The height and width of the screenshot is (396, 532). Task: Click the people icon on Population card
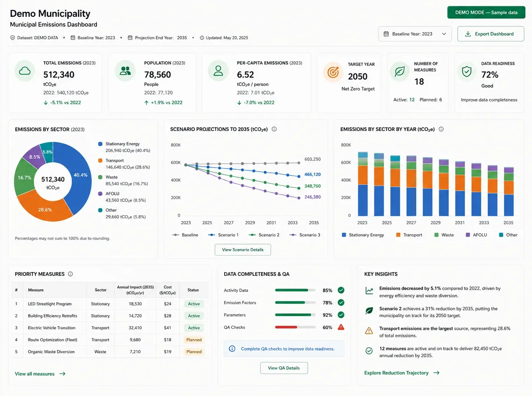[x=125, y=71]
